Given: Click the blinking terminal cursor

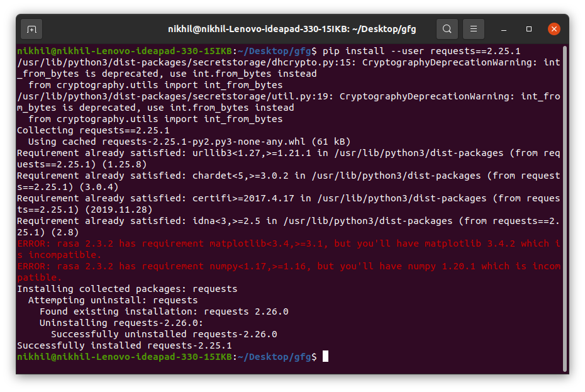Looking at the screenshot, I should coord(325,356).
